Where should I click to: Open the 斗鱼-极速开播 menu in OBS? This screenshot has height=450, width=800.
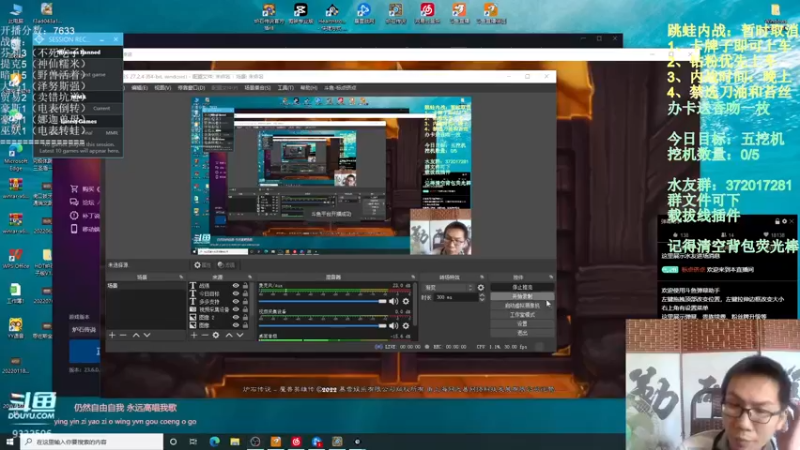[x=340, y=88]
